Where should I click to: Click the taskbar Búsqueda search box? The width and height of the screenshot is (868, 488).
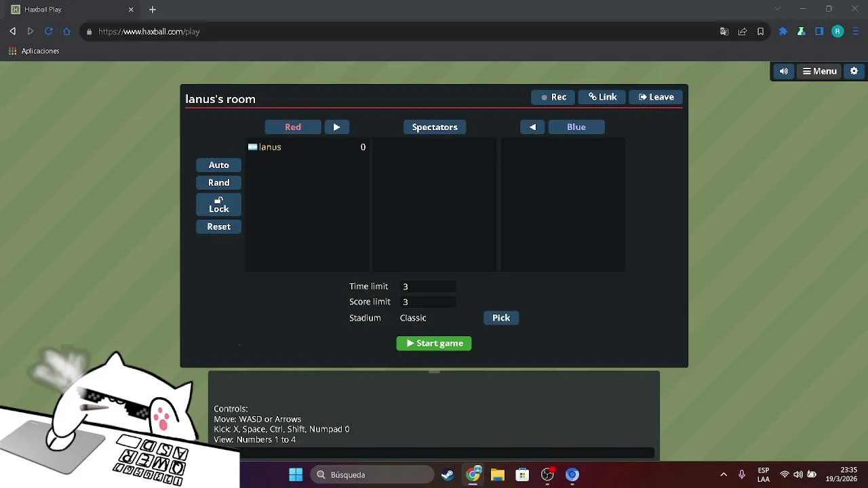(x=372, y=475)
